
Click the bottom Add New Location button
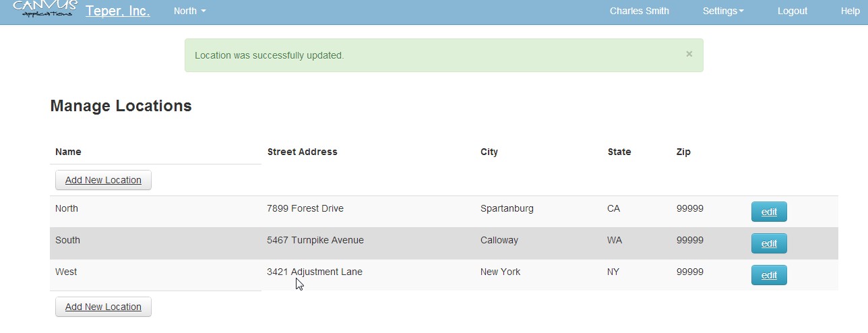103,307
